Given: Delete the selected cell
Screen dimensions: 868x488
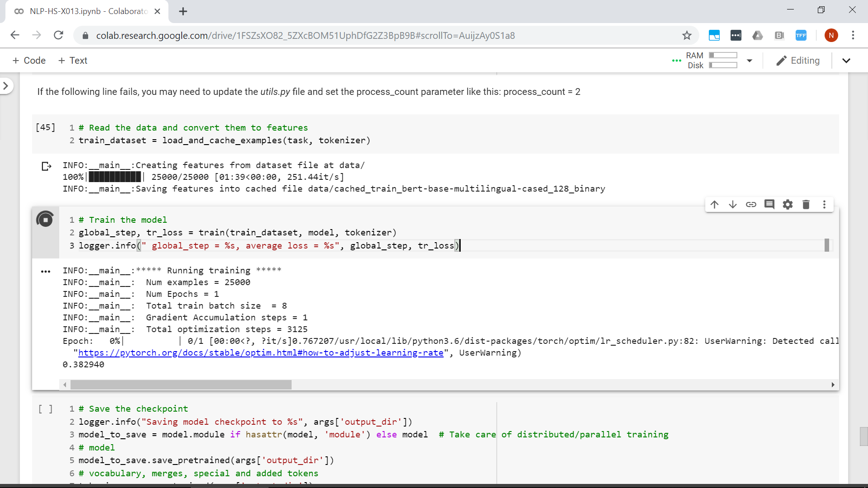Looking at the screenshot, I should click(x=807, y=204).
